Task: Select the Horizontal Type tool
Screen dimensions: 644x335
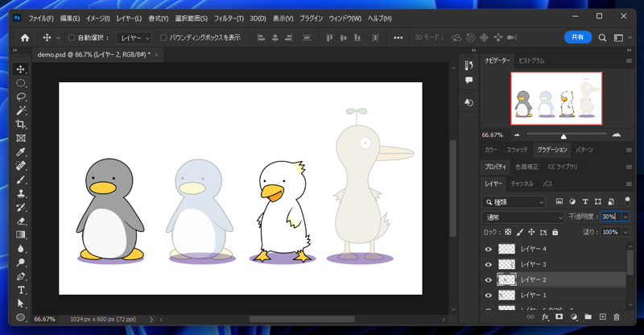Action: coord(21,290)
